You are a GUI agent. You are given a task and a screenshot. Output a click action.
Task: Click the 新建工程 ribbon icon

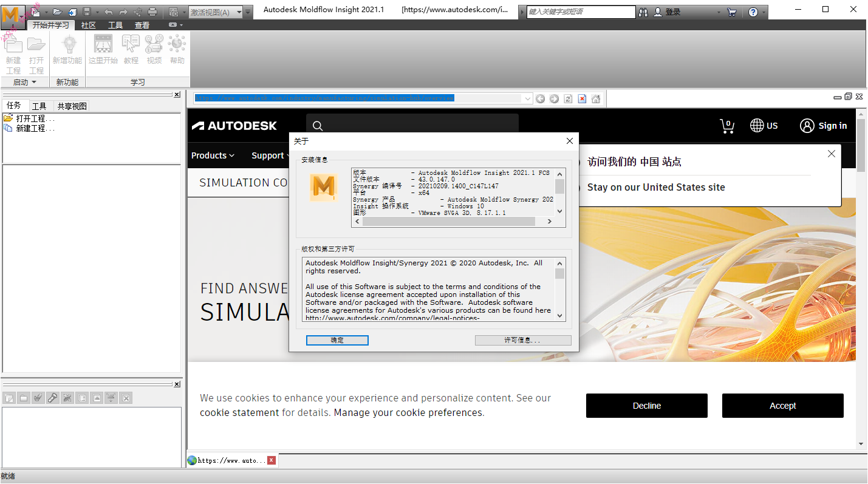pos(13,54)
